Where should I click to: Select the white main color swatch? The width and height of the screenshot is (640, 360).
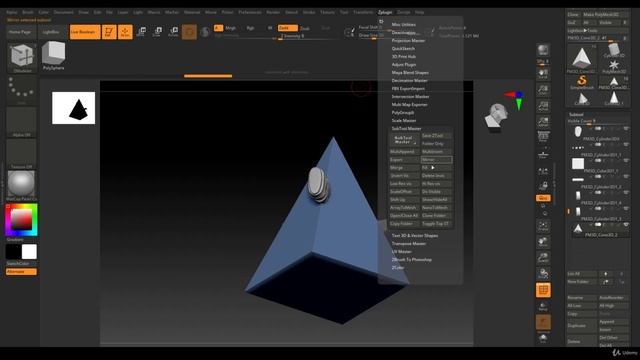point(29,252)
